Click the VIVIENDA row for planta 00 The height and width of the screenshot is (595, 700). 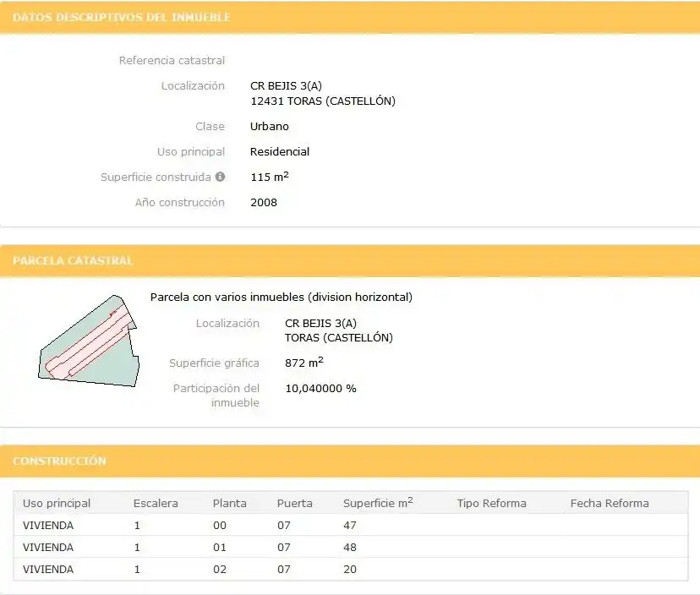click(351, 525)
